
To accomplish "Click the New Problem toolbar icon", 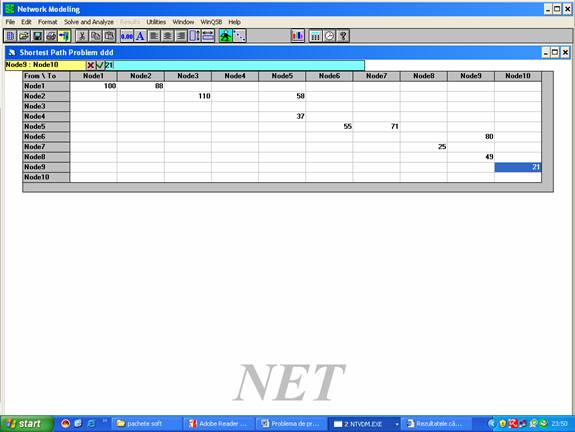I will (x=10, y=36).
